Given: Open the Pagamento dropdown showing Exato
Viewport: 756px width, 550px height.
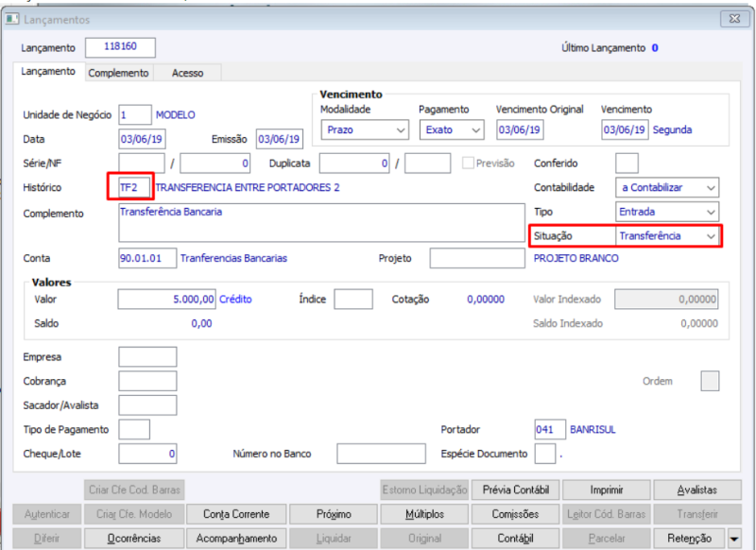Looking at the screenshot, I should tap(452, 129).
